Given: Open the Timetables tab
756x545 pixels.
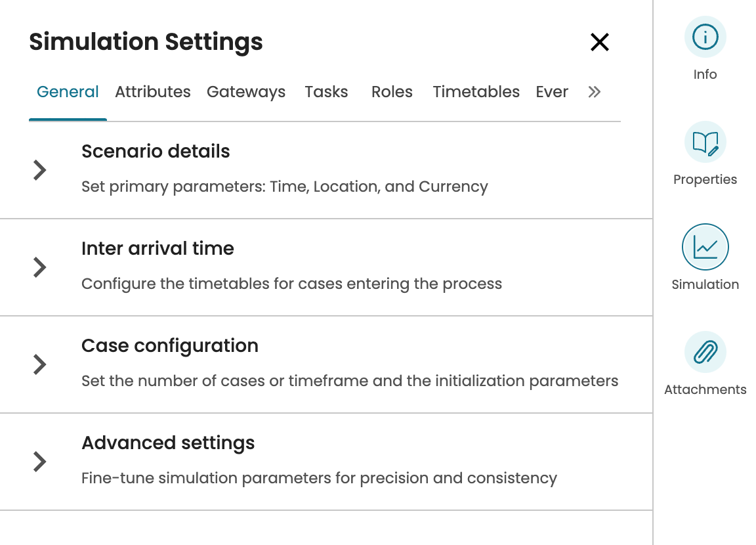Looking at the screenshot, I should tap(476, 92).
